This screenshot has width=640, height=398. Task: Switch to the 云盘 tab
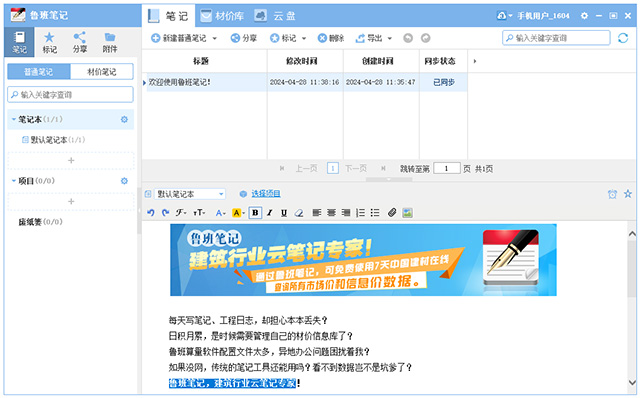[x=276, y=16]
